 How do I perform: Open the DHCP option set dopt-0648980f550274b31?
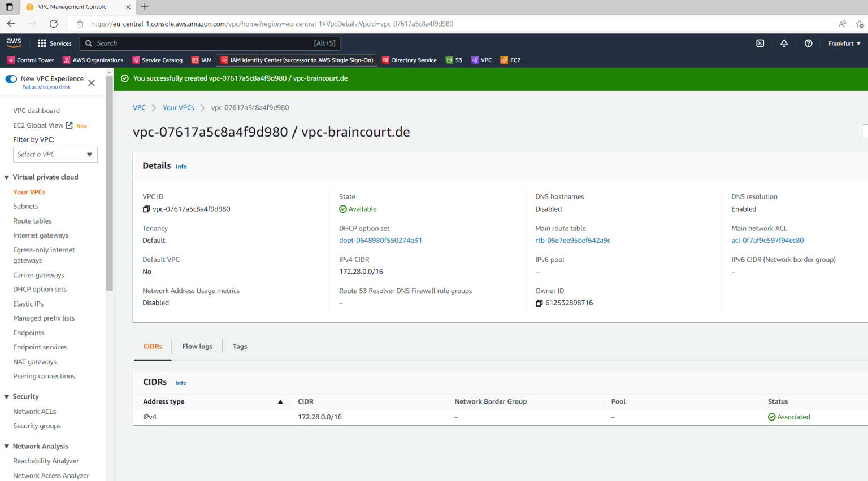click(380, 240)
